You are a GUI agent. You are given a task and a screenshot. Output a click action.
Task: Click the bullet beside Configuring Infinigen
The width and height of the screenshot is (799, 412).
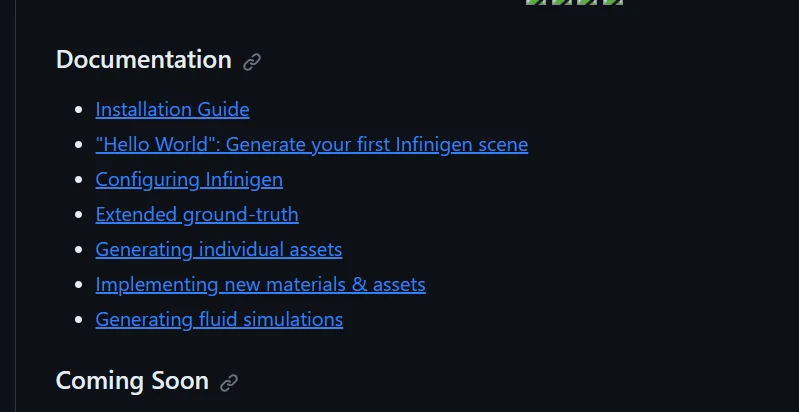pos(80,180)
